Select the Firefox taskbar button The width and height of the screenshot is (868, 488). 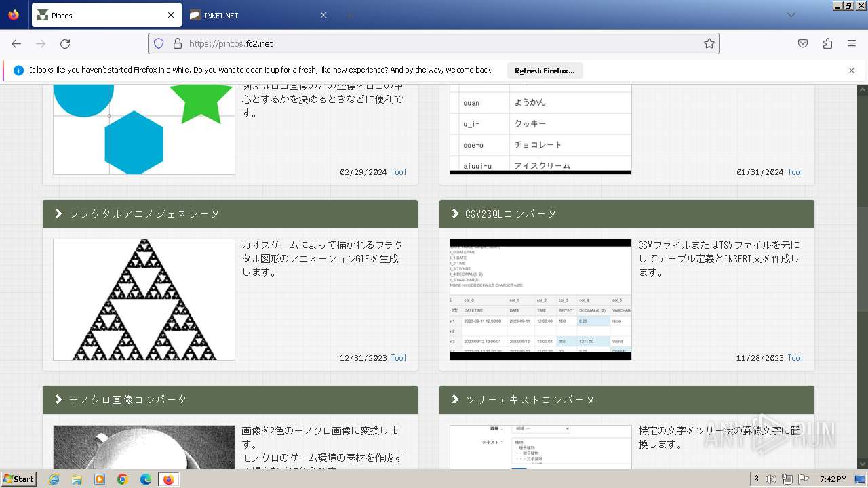click(x=168, y=479)
